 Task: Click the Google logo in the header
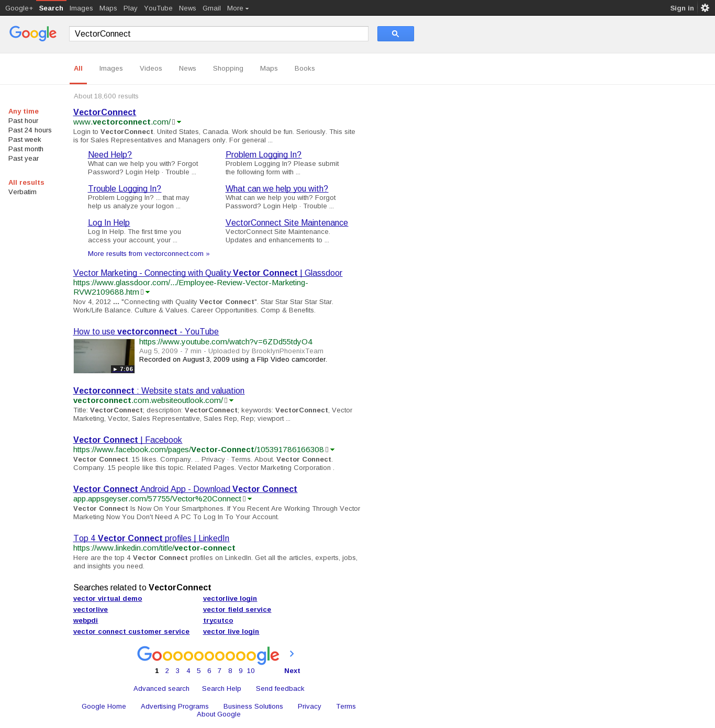[33, 33]
